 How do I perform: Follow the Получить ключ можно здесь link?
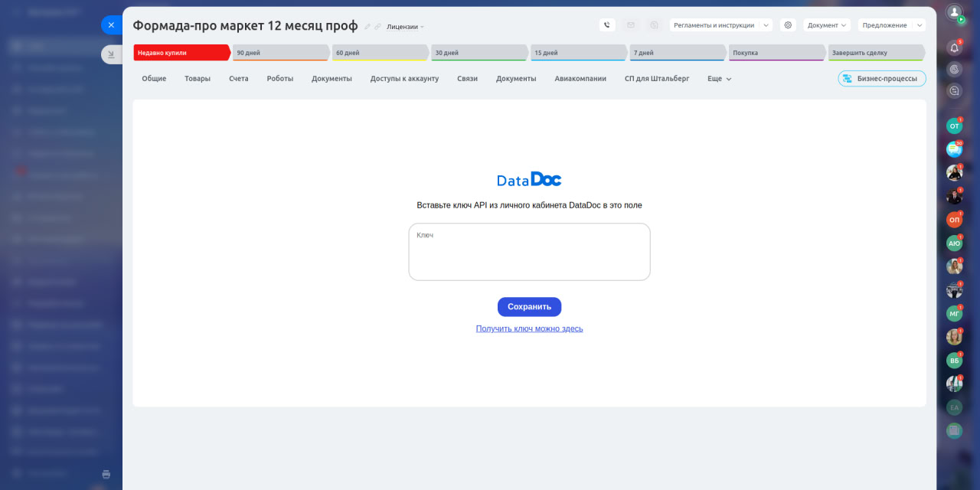(x=529, y=328)
